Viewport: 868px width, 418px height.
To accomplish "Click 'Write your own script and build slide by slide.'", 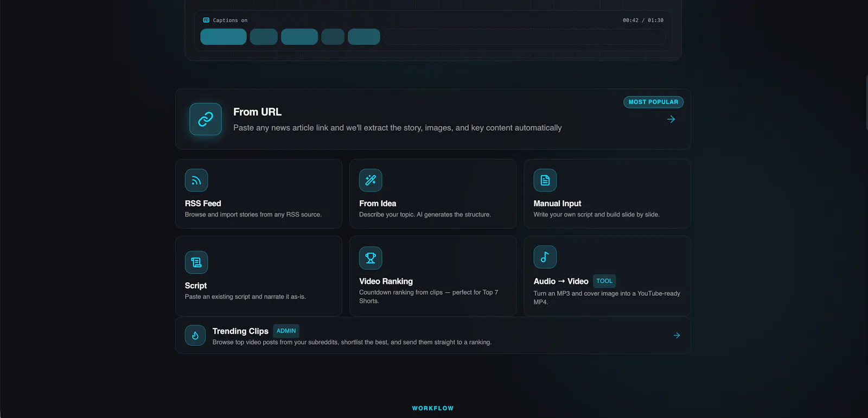I will pyautogui.click(x=596, y=214).
